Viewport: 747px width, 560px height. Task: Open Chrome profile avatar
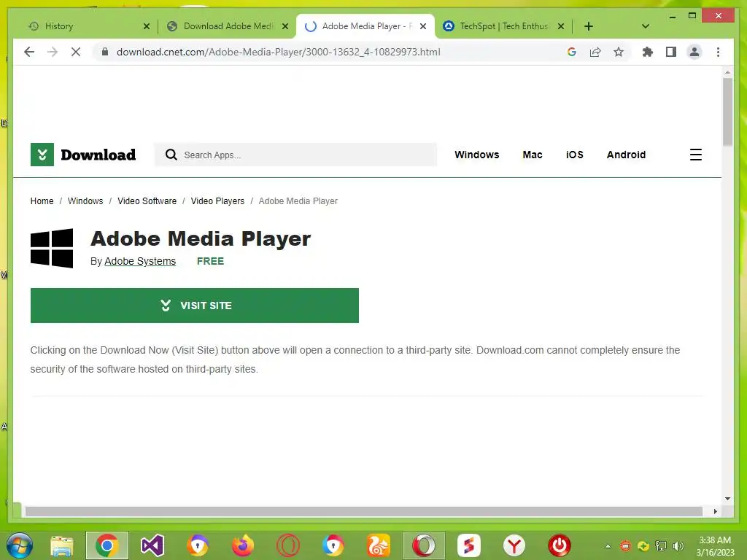click(x=694, y=52)
